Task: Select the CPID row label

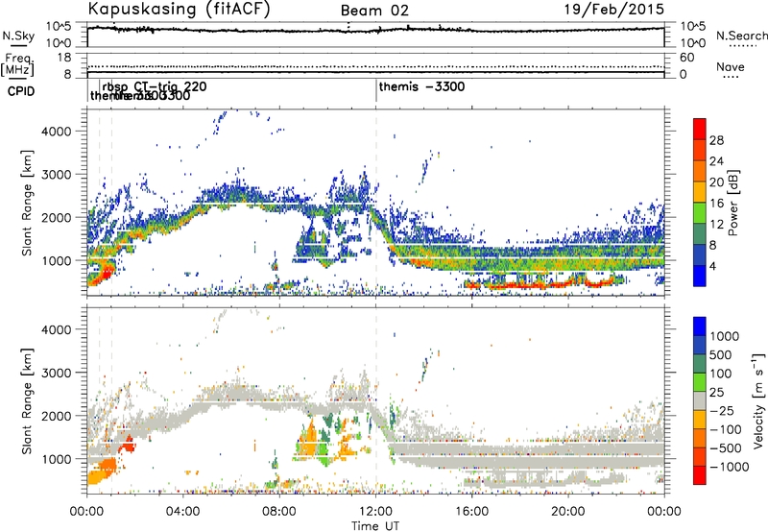Action: [x=21, y=91]
